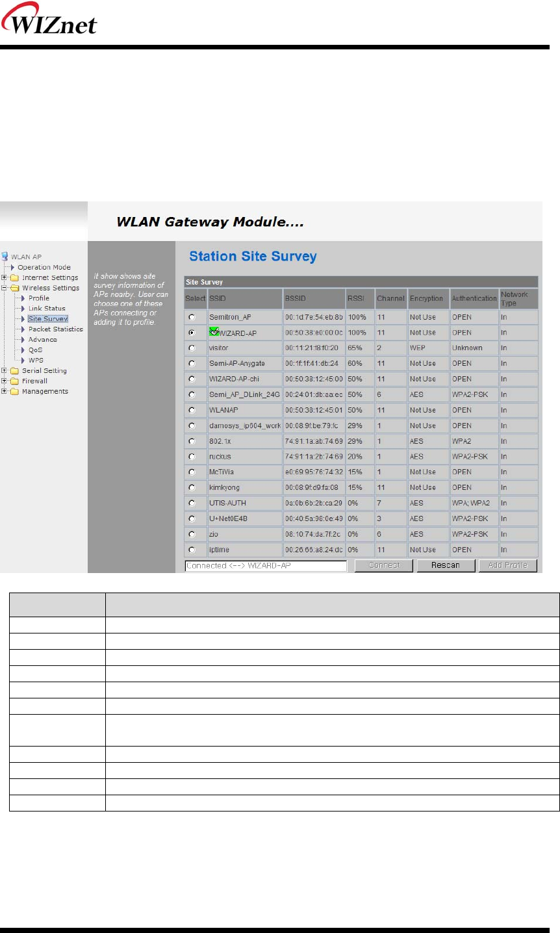
Task: Expand the Managements tree node
Action: tap(5, 391)
